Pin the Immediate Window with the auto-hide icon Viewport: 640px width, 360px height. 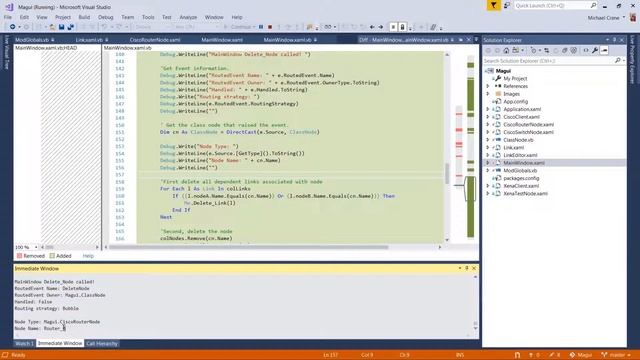tap(467, 268)
